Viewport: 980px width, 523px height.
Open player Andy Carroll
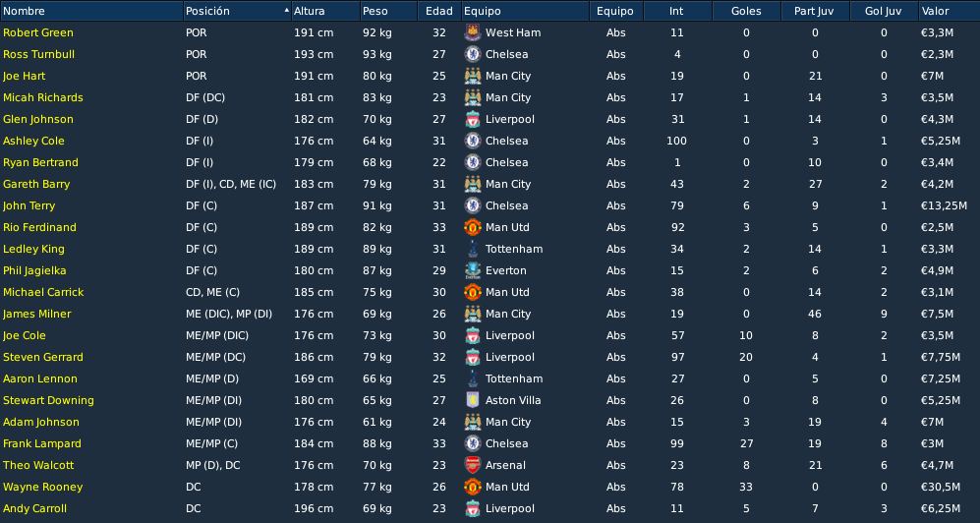(35, 508)
